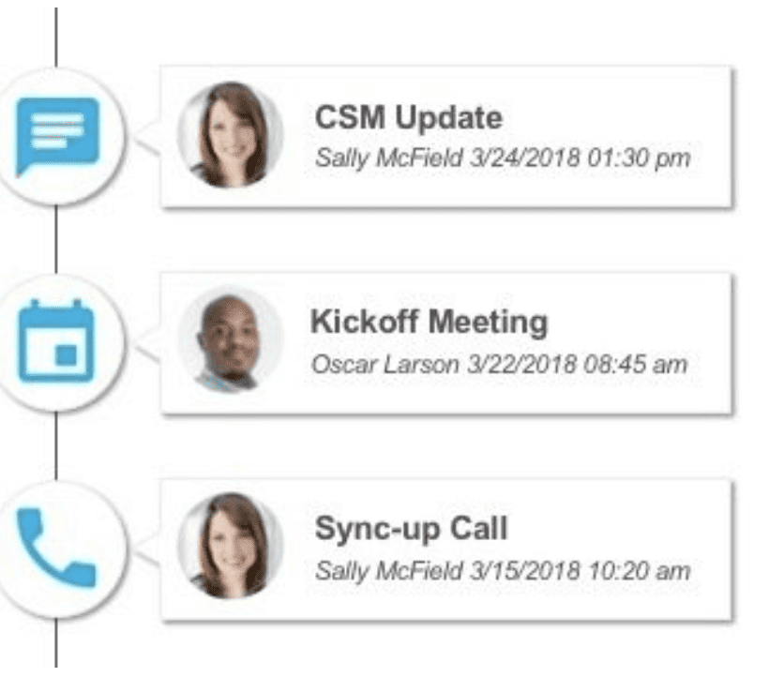Screen dimensions: 784x677
Task: Click Sally McField's name under Sync-up Call
Action: (389, 569)
